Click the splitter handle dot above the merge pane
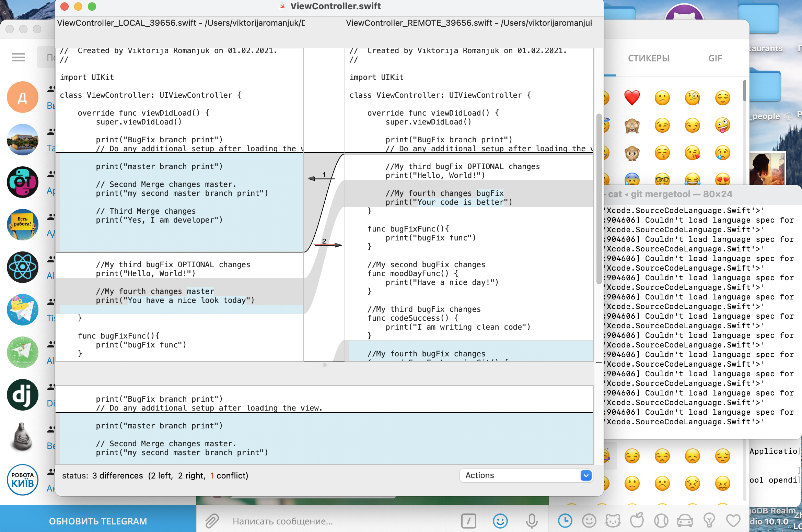The height and width of the screenshot is (532, 802). 325,365
